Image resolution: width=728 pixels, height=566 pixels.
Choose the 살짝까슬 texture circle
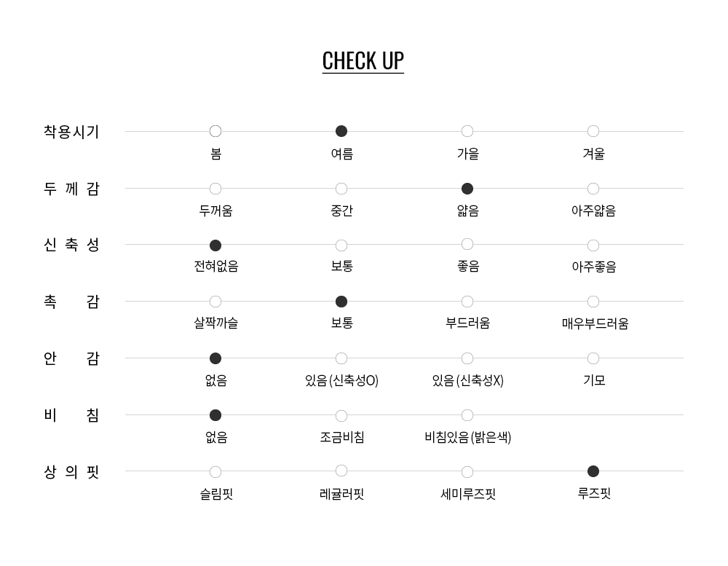[x=215, y=302]
